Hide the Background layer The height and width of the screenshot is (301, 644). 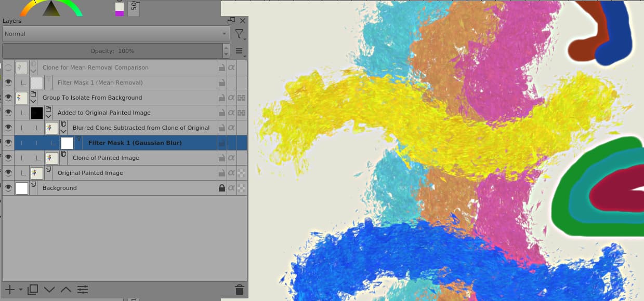8,188
